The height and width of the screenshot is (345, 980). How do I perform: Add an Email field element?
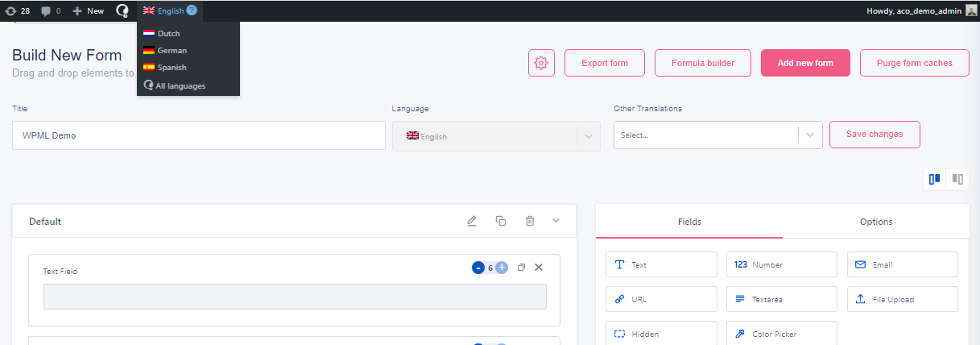coord(903,264)
